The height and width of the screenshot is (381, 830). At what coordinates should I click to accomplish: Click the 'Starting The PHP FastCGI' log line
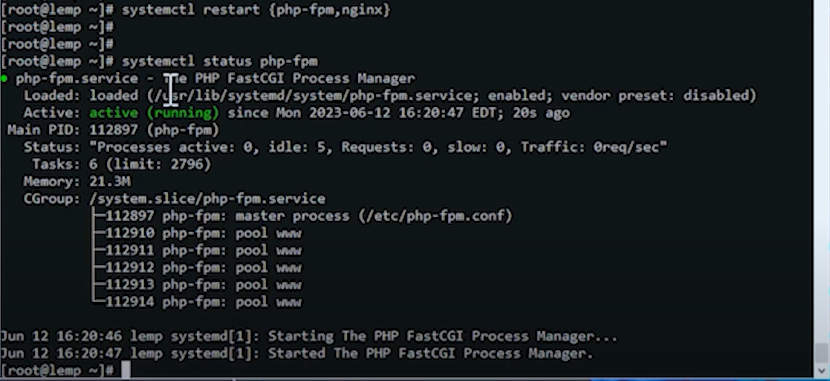pyautogui.click(x=309, y=336)
